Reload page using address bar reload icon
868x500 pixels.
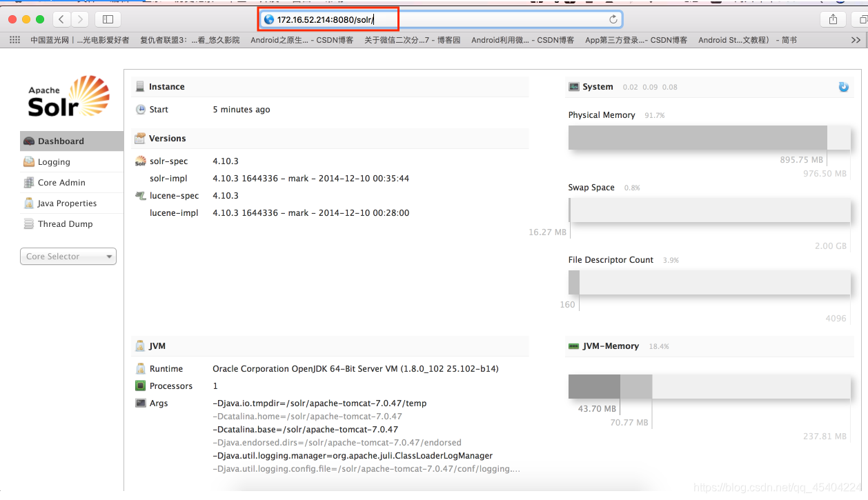(x=613, y=19)
